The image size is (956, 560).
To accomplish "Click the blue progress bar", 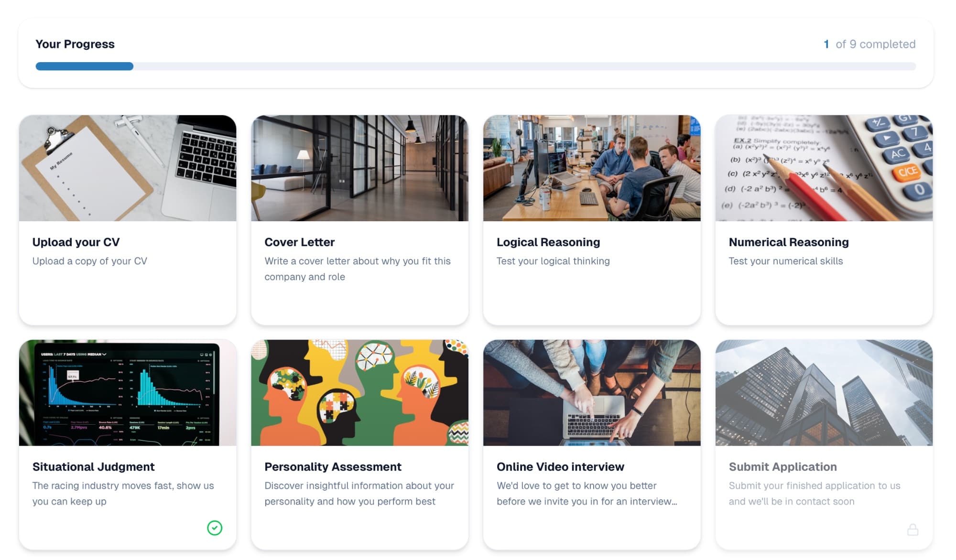I will pos(84,66).
